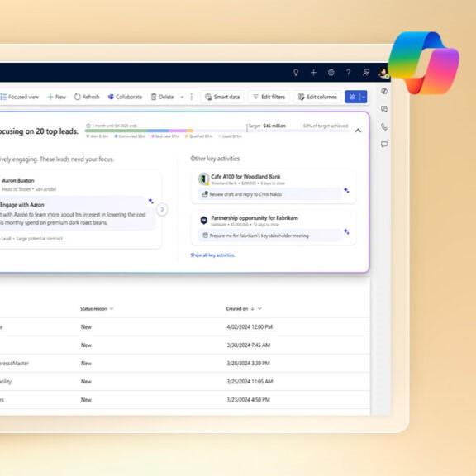Screen dimensions: 476x476
Task: Open Partnership opportunity for Fabrikam
Action: pyautogui.click(x=255, y=217)
